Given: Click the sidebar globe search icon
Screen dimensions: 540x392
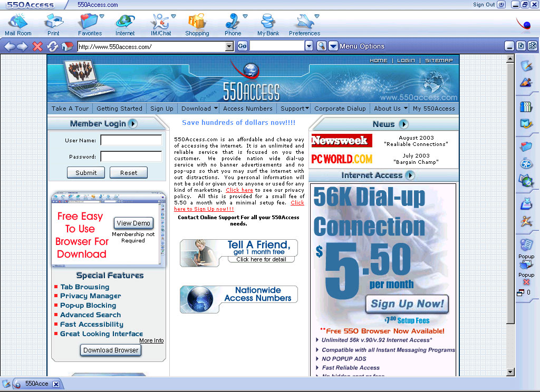Looking at the screenshot, I should coord(526,180).
